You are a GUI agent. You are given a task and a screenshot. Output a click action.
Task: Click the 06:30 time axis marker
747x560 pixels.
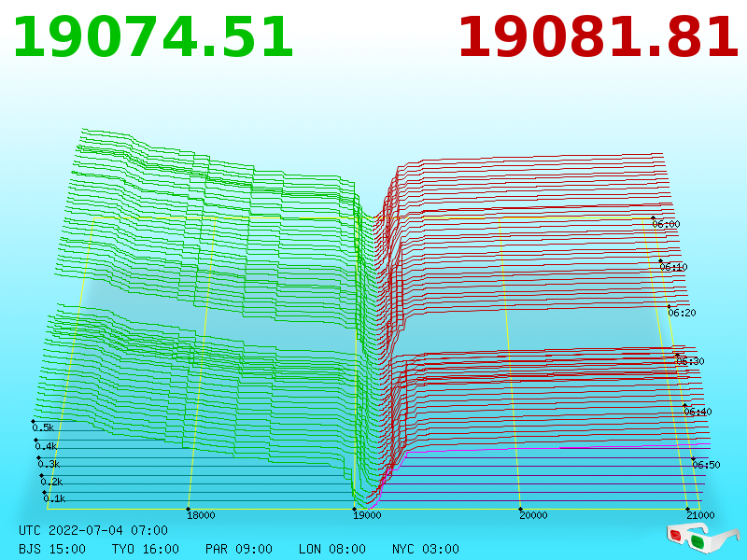click(690, 361)
